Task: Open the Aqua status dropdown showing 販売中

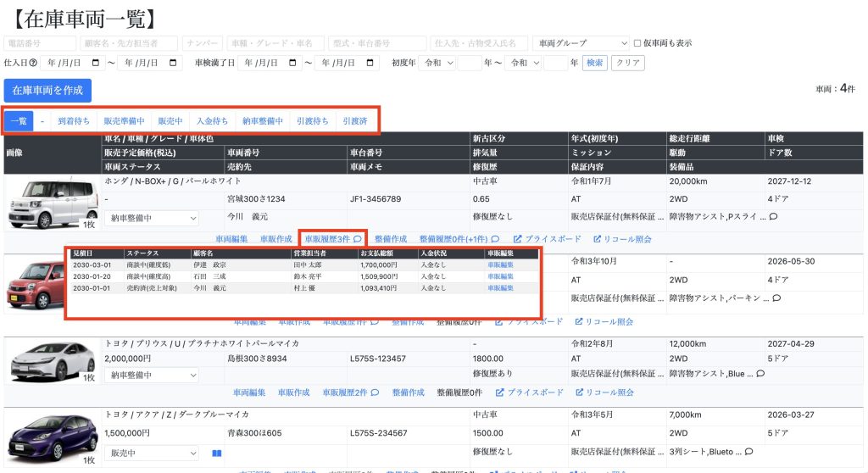Action: (x=151, y=453)
